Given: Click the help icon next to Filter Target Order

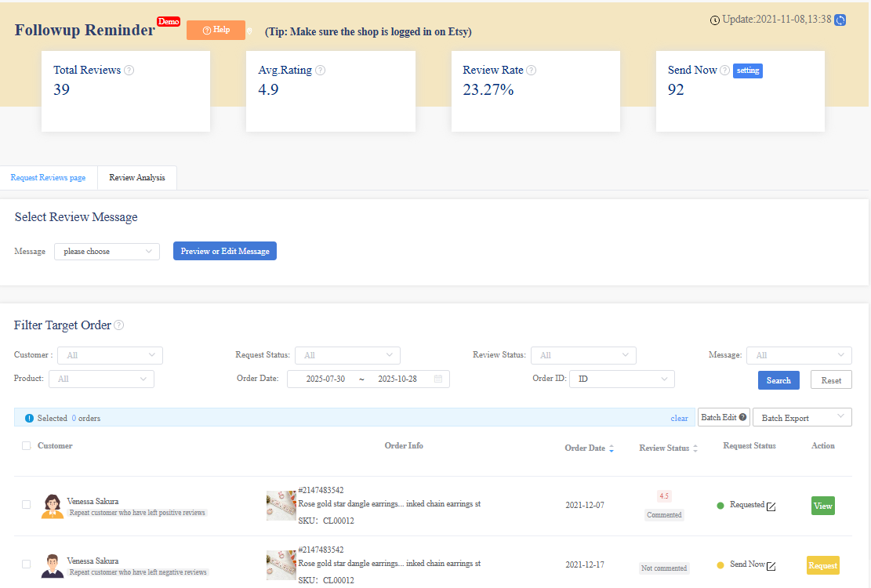Looking at the screenshot, I should click(x=118, y=325).
